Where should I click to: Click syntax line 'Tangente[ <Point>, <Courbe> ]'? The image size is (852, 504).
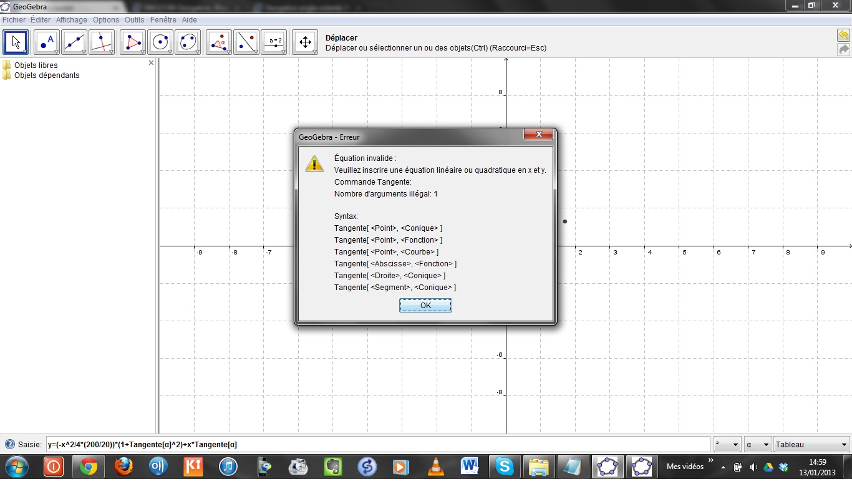pyautogui.click(x=386, y=252)
